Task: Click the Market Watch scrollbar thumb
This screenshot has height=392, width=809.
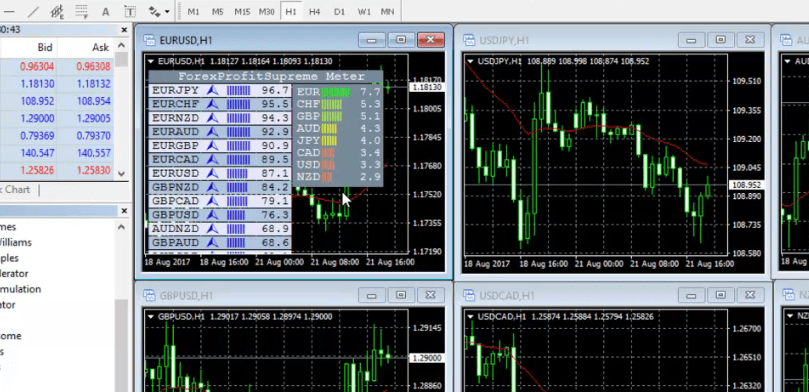Action: point(121,59)
